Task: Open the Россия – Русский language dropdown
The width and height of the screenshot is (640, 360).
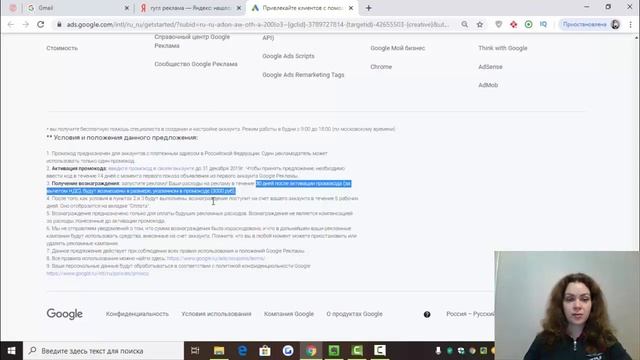Action: pyautogui.click(x=470, y=314)
